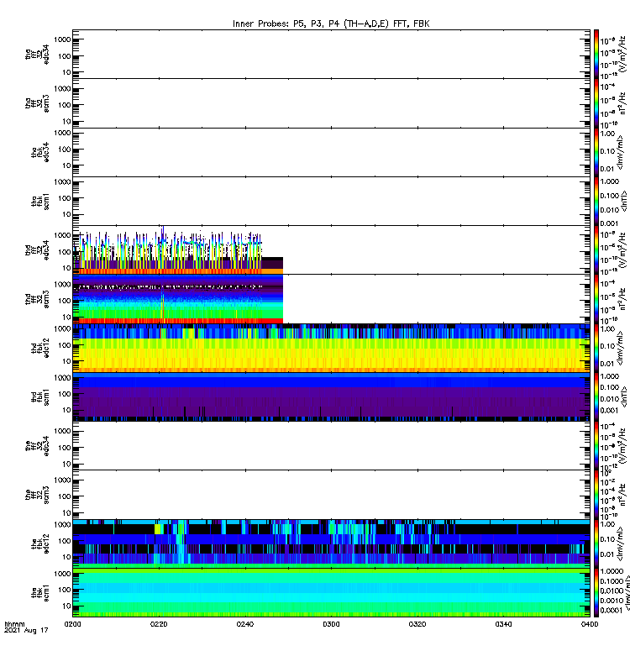Click the the fbk edc12 spectrogram panel
630x672 pixels.
(x=331, y=543)
